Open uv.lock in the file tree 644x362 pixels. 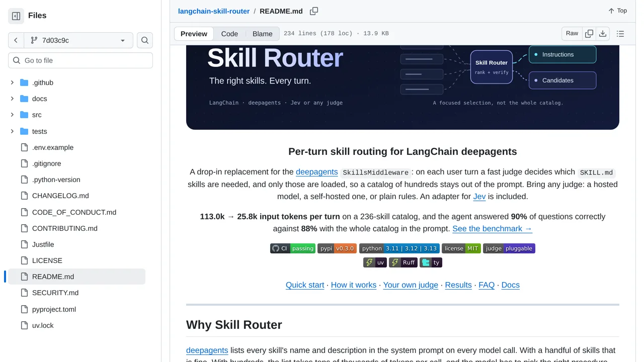(43, 325)
